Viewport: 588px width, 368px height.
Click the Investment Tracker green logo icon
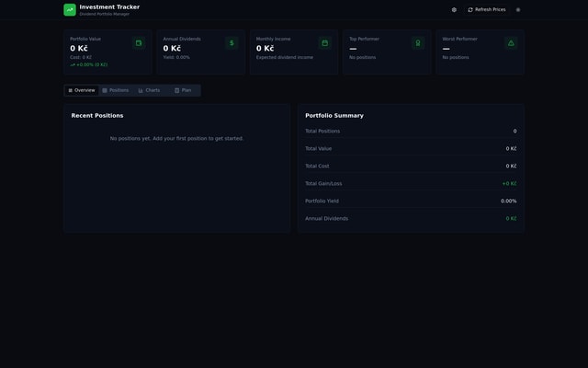[70, 10]
